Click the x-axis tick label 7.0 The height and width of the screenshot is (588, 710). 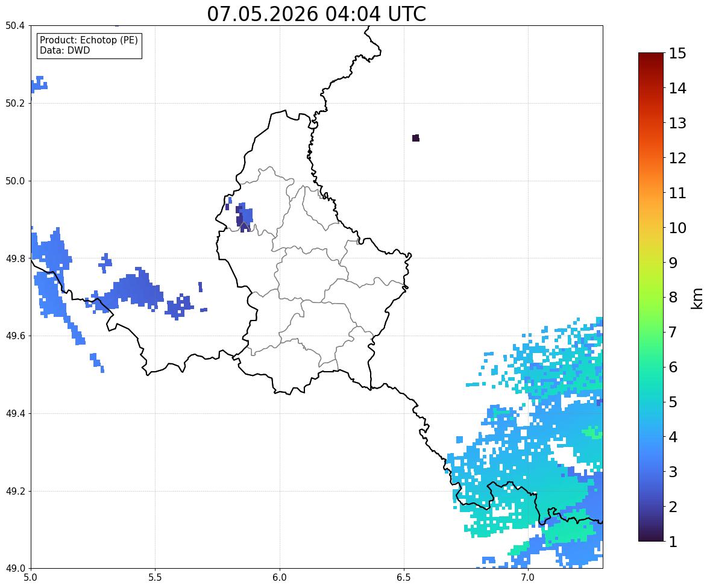click(x=527, y=578)
